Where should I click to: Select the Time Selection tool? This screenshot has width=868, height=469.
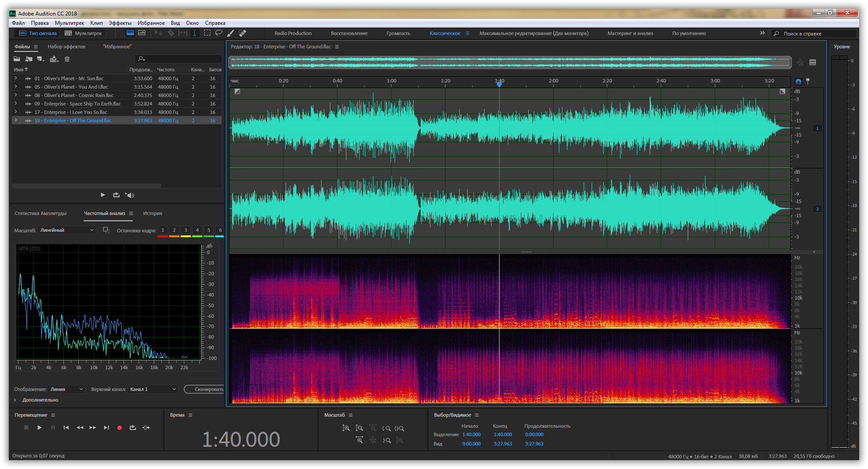pyautogui.click(x=194, y=33)
